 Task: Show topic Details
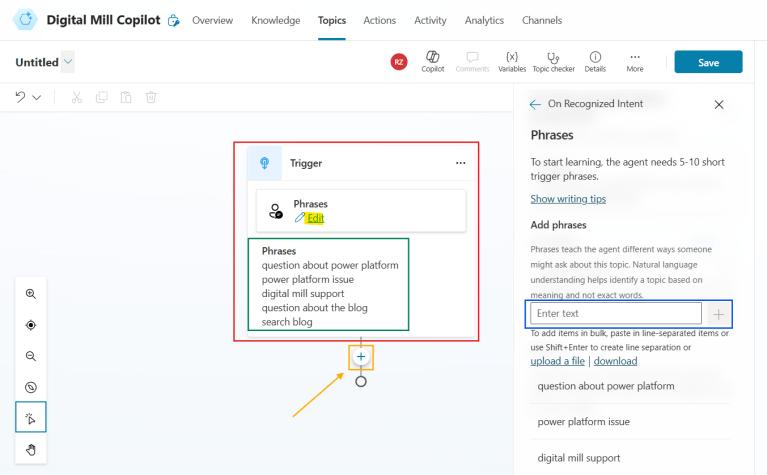point(595,62)
